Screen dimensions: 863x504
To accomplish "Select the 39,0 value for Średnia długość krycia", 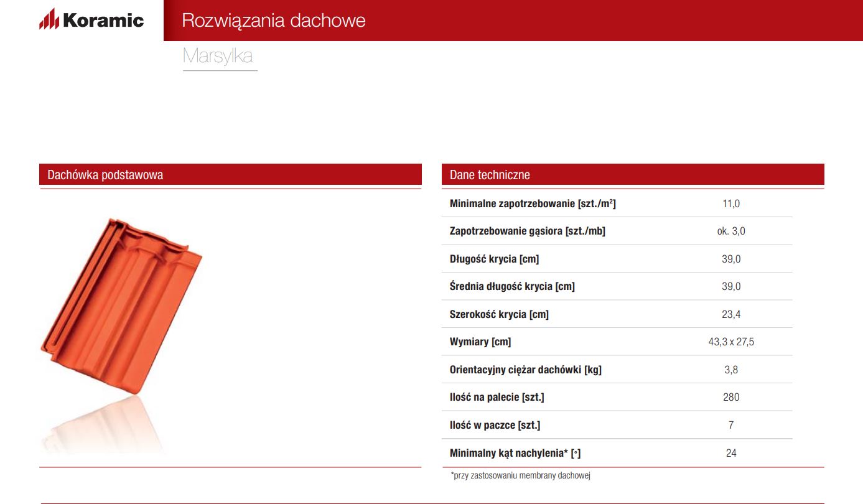I will point(731,287).
